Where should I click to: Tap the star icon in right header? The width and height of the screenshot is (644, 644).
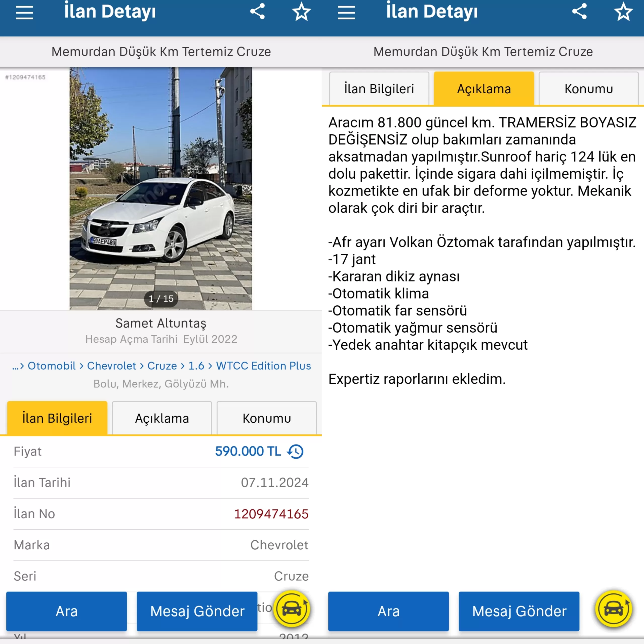(623, 12)
